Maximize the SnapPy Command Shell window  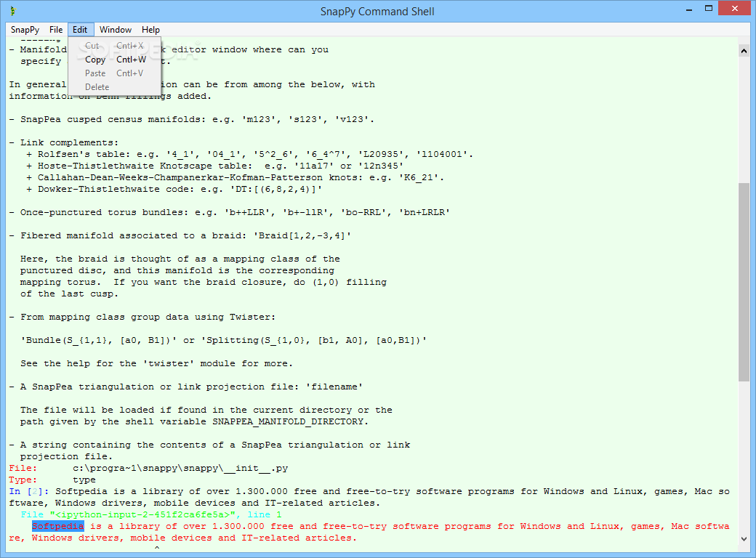coord(708,8)
